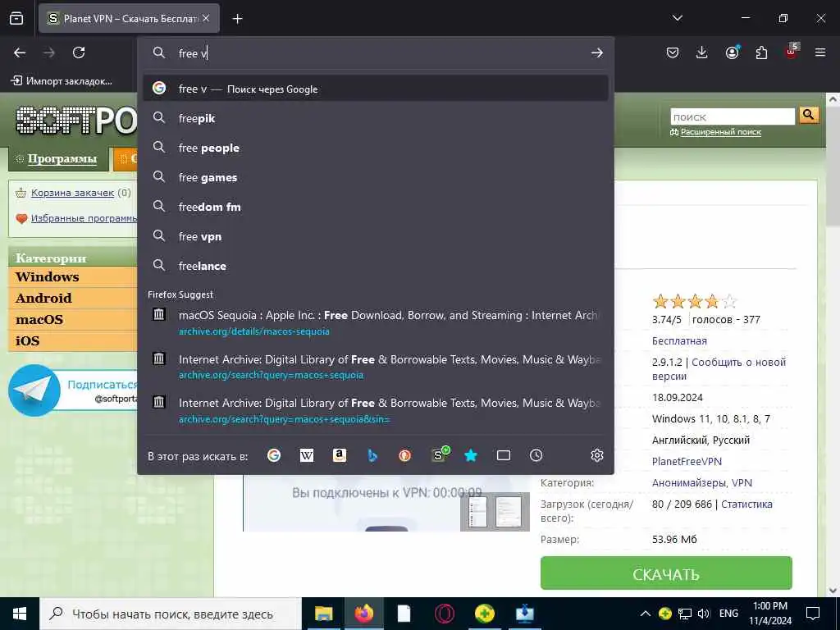Show hidden system tray icons
840x630 pixels.
(x=646, y=614)
